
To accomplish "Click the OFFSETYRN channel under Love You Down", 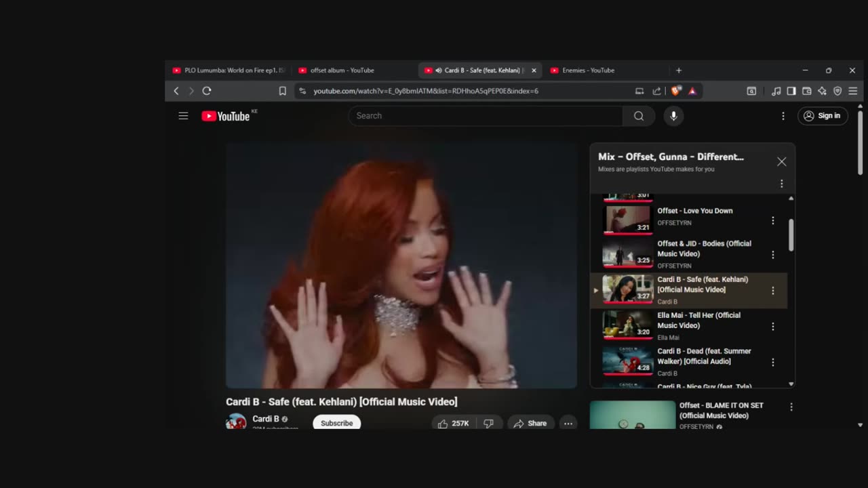I will tap(674, 223).
